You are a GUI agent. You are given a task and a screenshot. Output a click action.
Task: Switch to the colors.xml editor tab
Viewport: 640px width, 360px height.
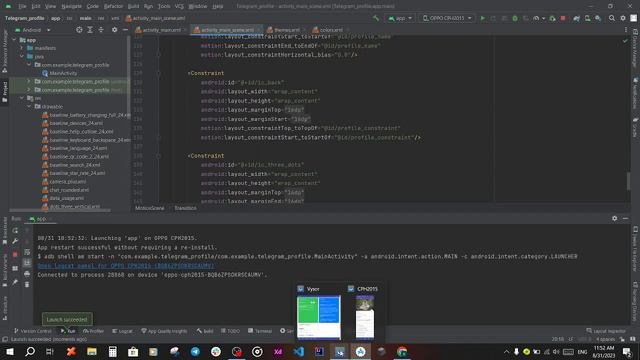pos(330,30)
